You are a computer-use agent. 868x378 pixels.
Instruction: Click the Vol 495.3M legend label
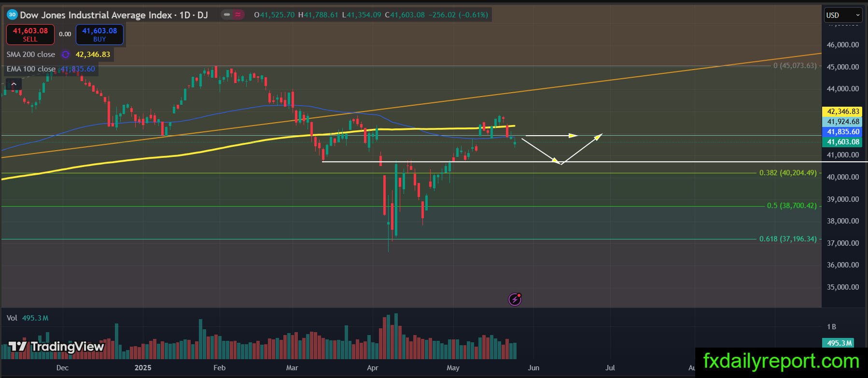28,318
